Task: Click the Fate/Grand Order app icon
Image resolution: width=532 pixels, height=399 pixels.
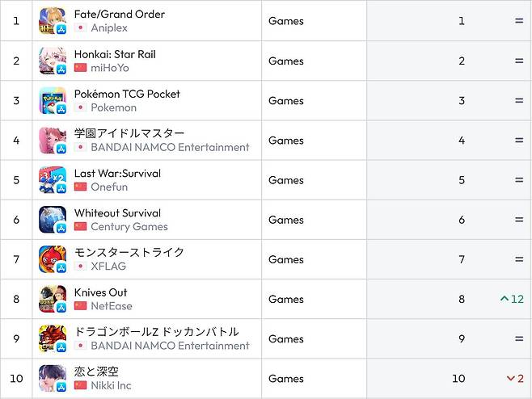Action: pos(53,21)
